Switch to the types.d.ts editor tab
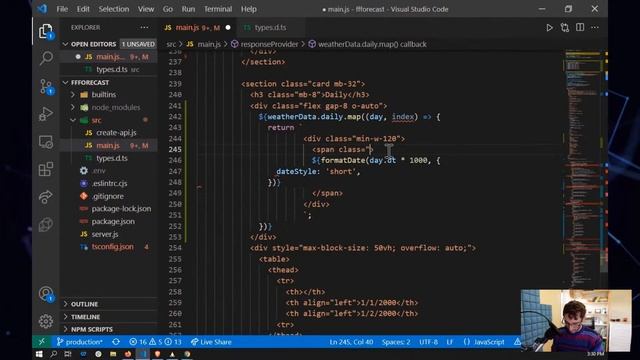640x360 pixels. 270,28
